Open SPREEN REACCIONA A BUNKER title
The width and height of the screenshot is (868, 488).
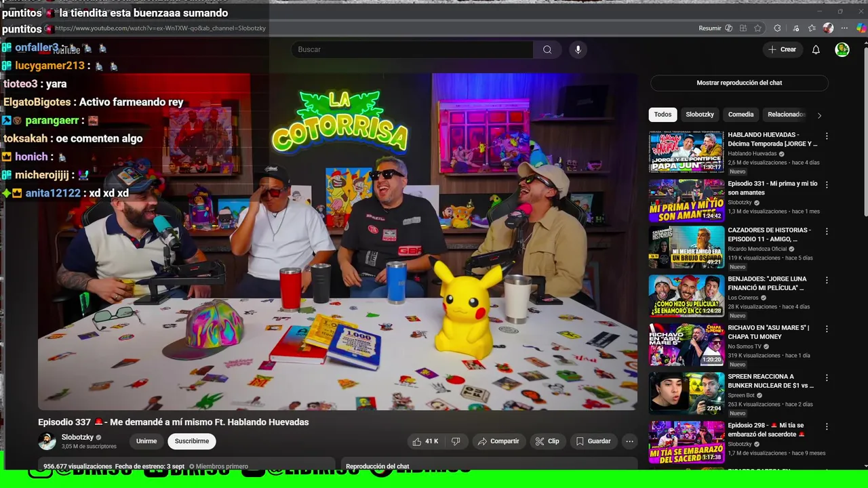(772, 381)
